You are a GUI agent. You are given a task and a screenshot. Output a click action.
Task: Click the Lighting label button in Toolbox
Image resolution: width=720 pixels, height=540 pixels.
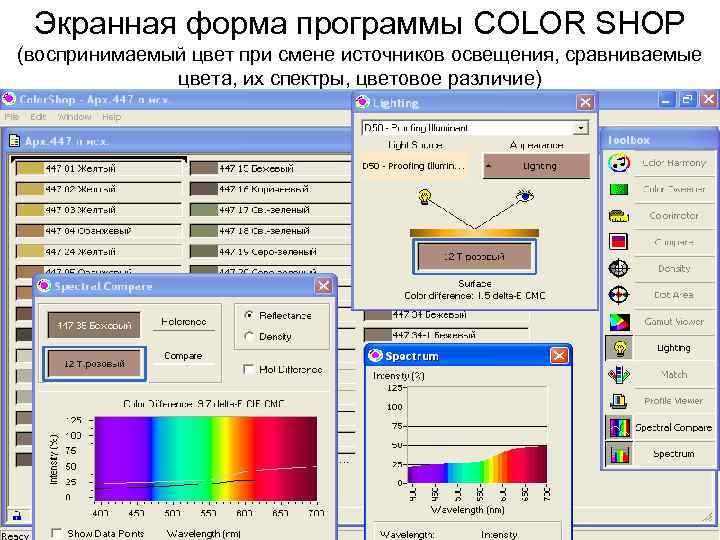click(674, 348)
